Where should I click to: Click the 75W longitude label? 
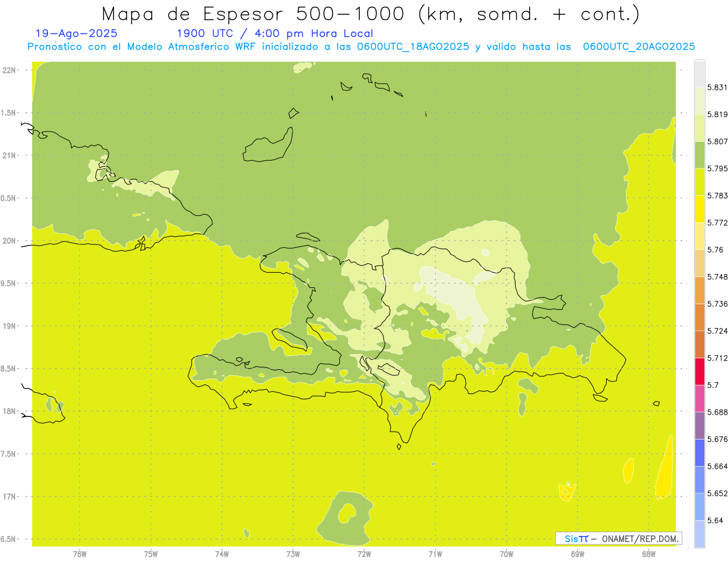(x=151, y=554)
